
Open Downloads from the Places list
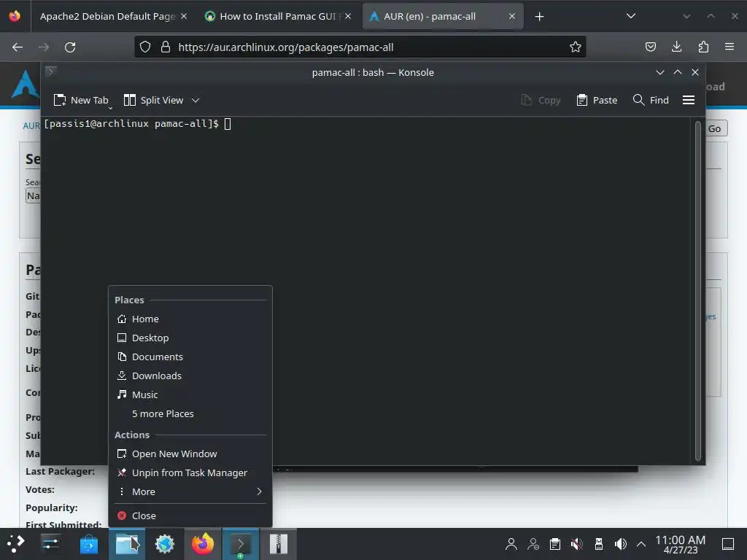[190, 376]
